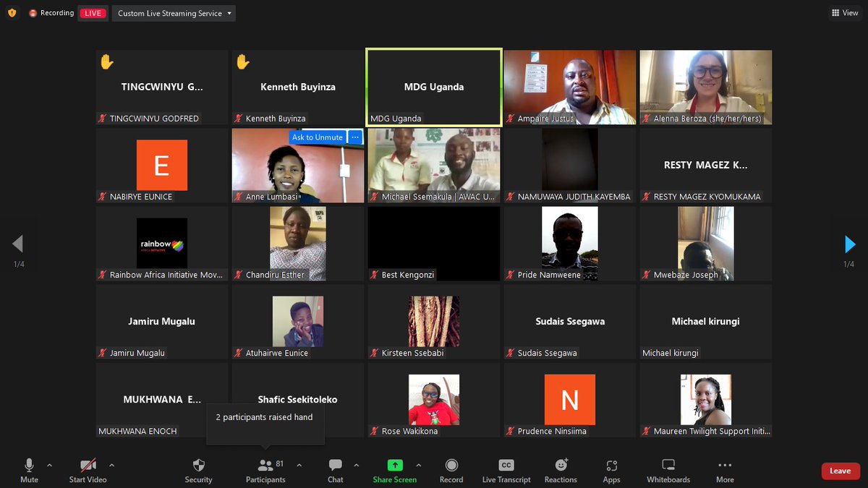Click the participant count '81'
The width and height of the screenshot is (868, 488).
point(280,463)
